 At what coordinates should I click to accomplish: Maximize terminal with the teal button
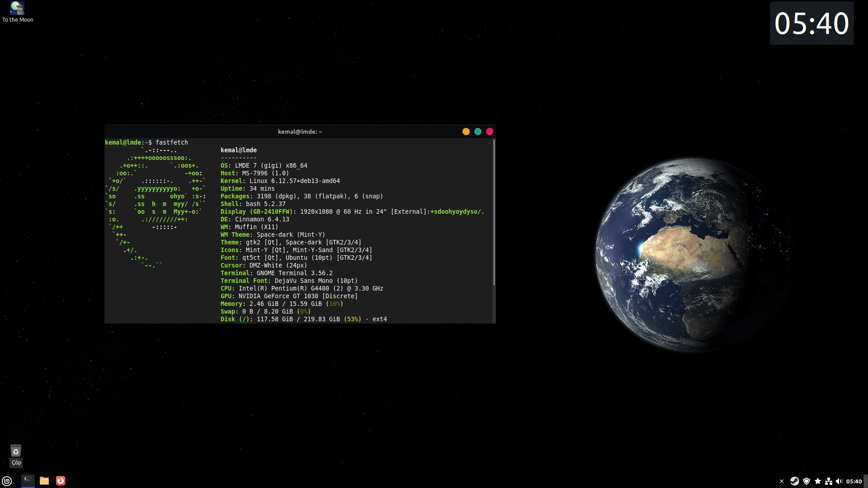(478, 131)
